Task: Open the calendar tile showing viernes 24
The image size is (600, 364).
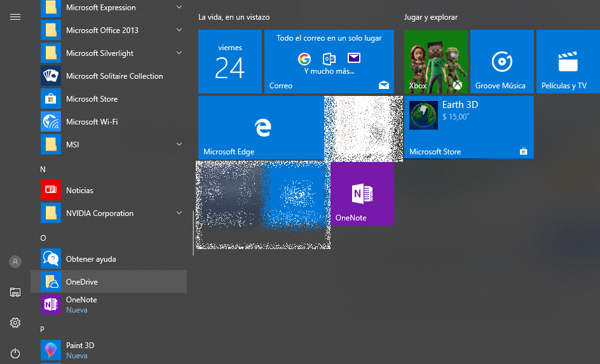Action: pos(230,62)
